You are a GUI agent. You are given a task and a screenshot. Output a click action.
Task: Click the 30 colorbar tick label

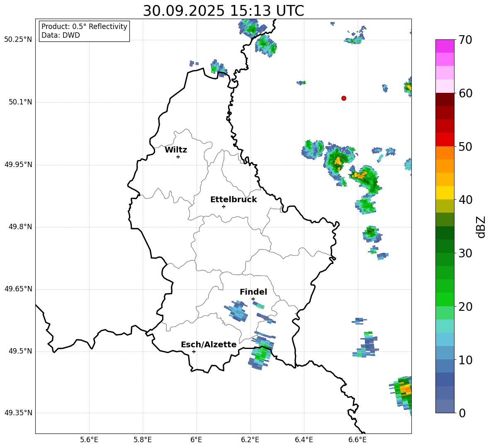(x=465, y=253)
